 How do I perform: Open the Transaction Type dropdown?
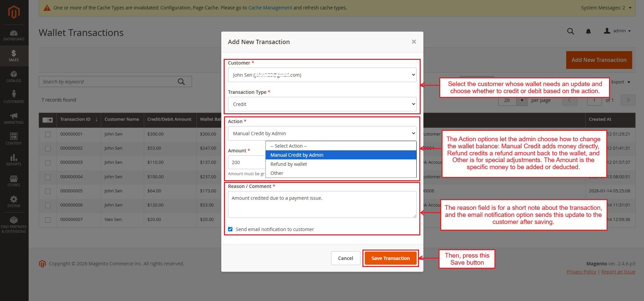click(322, 104)
